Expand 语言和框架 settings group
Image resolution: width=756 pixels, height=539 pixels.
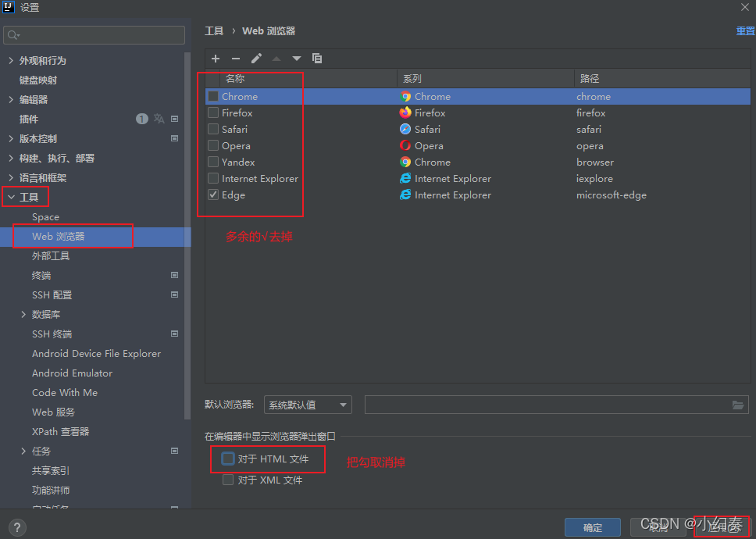[11, 177]
